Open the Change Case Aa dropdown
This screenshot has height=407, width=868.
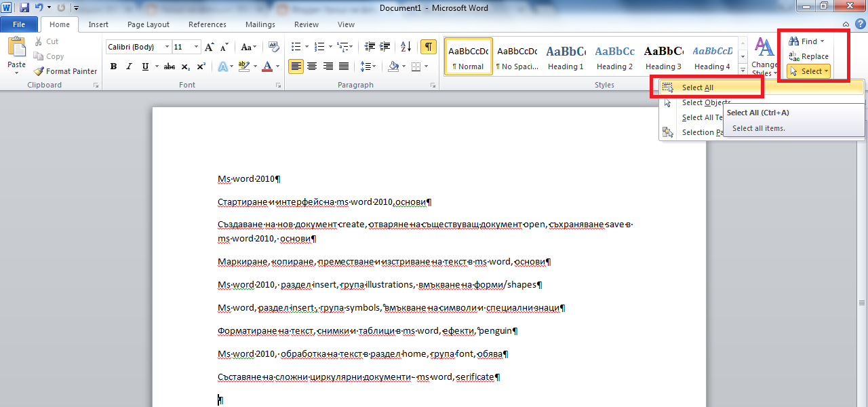[248, 47]
